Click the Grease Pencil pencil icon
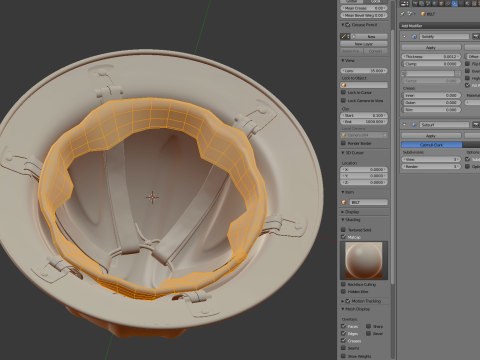Viewport: 480px width, 360px height. (x=344, y=36)
